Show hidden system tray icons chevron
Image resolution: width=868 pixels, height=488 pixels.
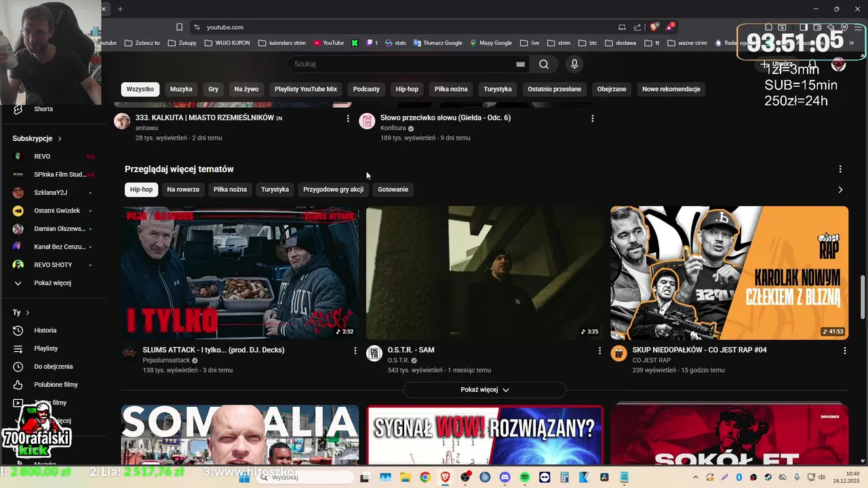696,477
